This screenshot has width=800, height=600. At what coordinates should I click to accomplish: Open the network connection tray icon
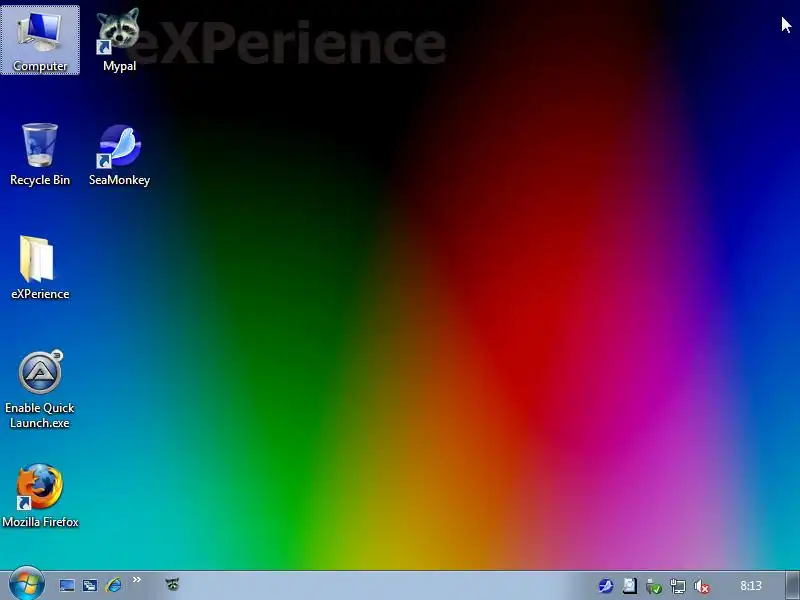(x=678, y=586)
